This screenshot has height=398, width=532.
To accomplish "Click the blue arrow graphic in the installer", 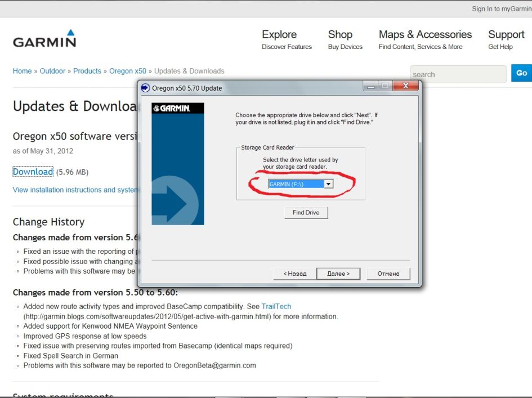I will tap(175, 200).
